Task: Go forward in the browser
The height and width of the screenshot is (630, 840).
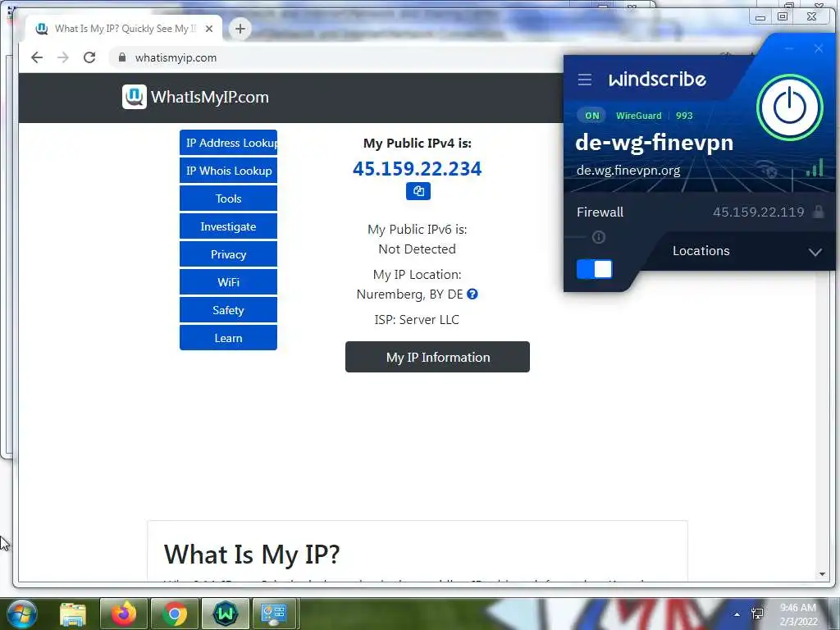Action: click(x=63, y=57)
